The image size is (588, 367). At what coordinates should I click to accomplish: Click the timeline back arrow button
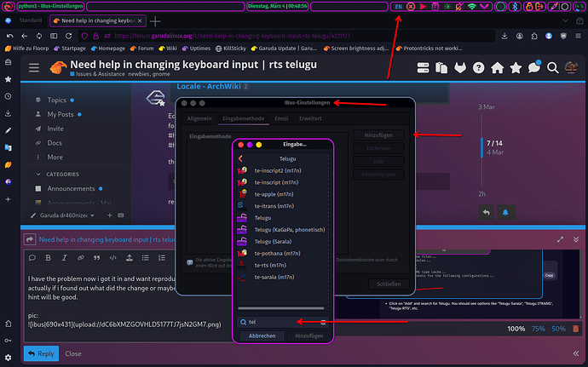coord(487,213)
